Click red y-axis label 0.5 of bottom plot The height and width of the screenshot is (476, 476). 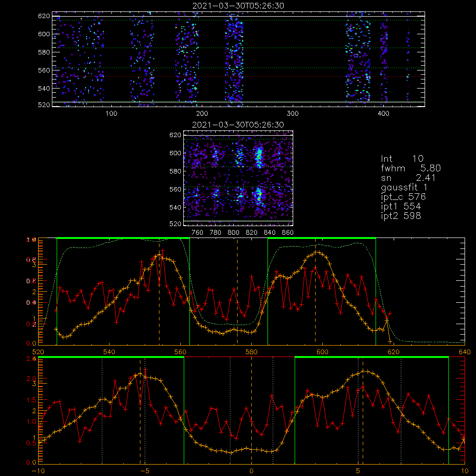pyautogui.click(x=31, y=443)
